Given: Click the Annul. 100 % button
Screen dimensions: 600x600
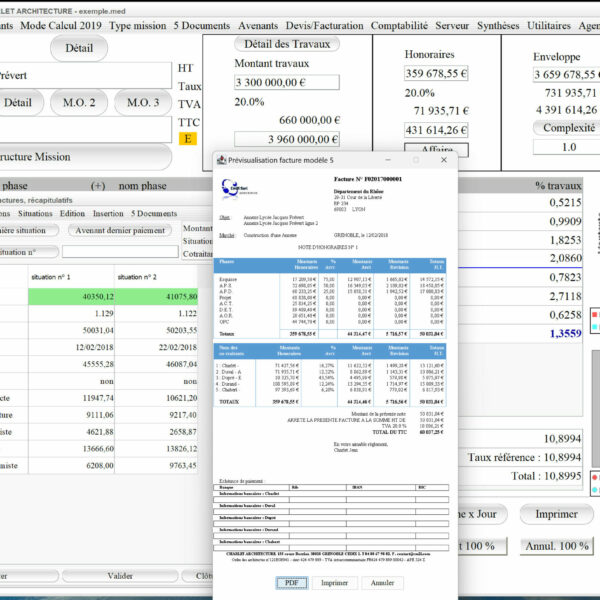Looking at the screenshot, I should pyautogui.click(x=557, y=546).
